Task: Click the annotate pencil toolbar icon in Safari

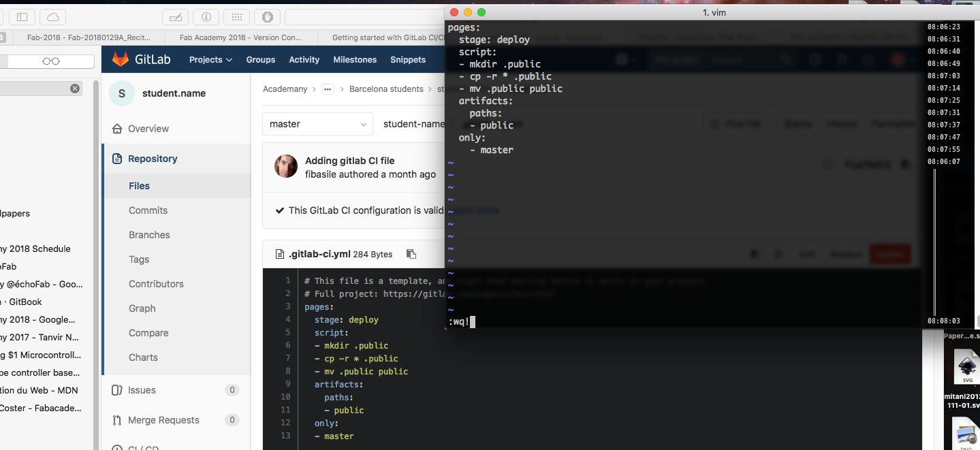Action: (176, 16)
